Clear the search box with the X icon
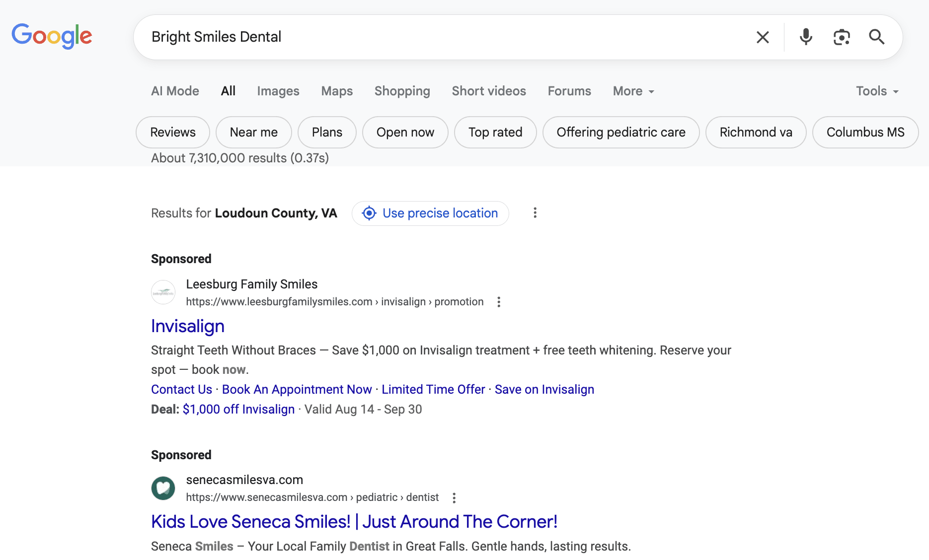Viewport: 929px width, 560px height. [x=763, y=37]
